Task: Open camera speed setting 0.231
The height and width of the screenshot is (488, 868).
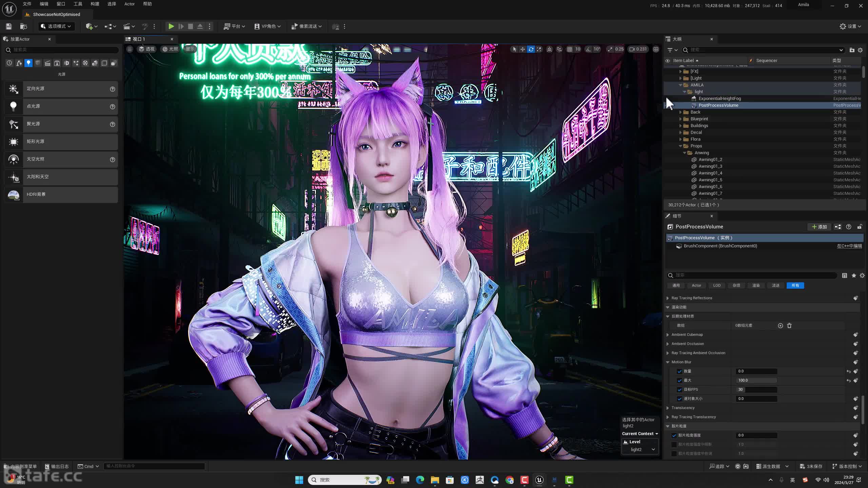Action: point(638,49)
